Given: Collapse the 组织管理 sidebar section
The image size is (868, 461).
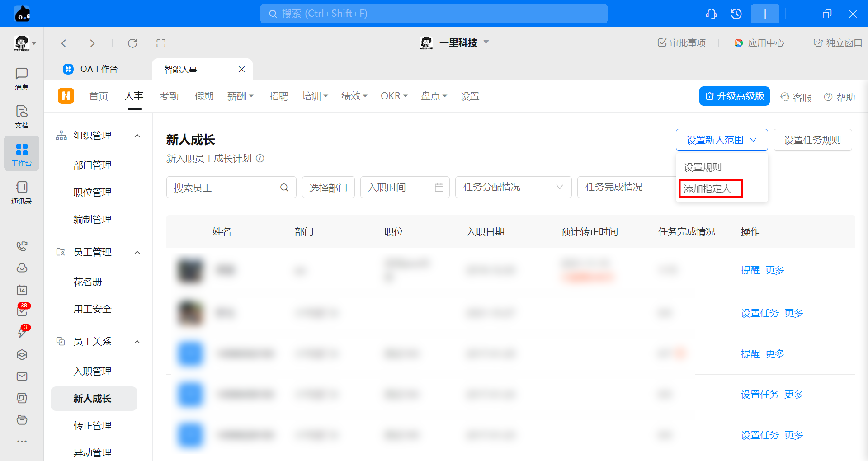Looking at the screenshot, I should tap(137, 136).
